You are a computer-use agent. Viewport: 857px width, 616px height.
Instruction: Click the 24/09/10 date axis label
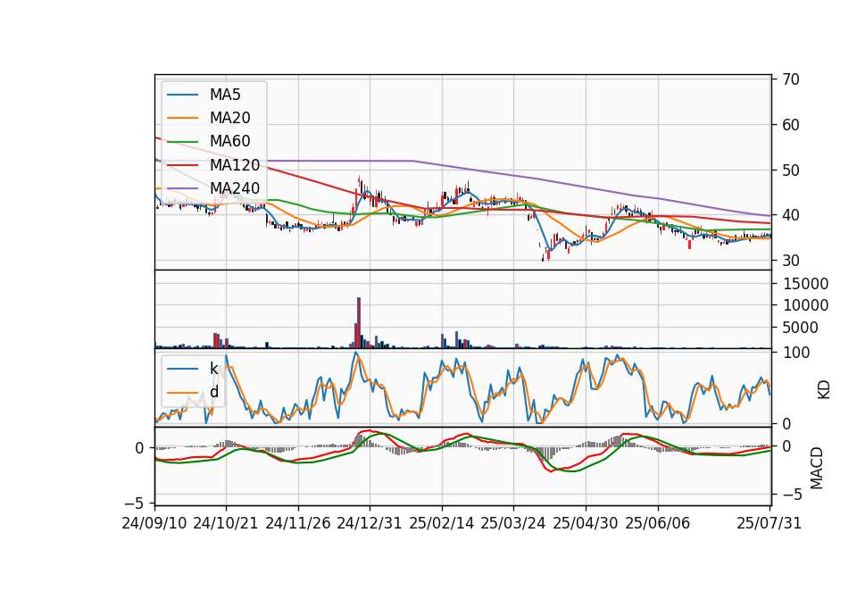pyautogui.click(x=154, y=523)
